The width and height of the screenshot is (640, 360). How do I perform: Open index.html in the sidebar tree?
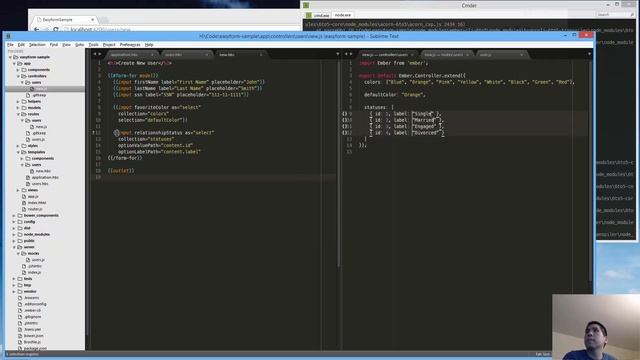pyautogui.click(x=37, y=203)
